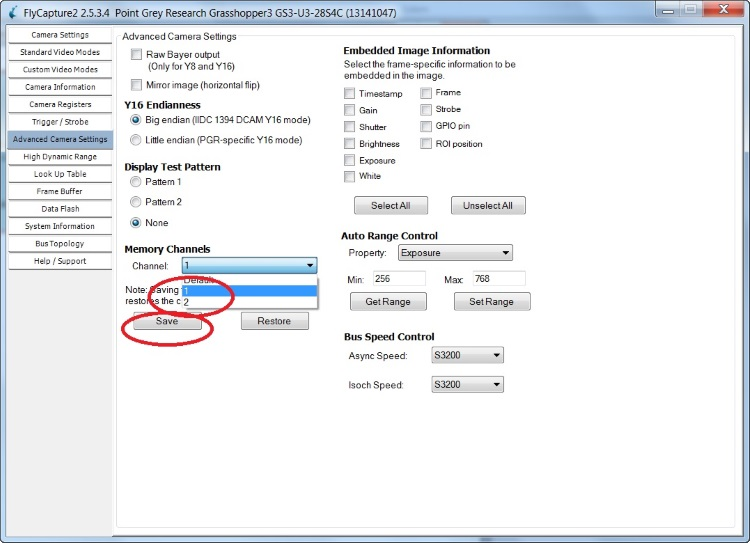
Task: Switch to Standard Video Modes tab
Action: tap(60, 52)
